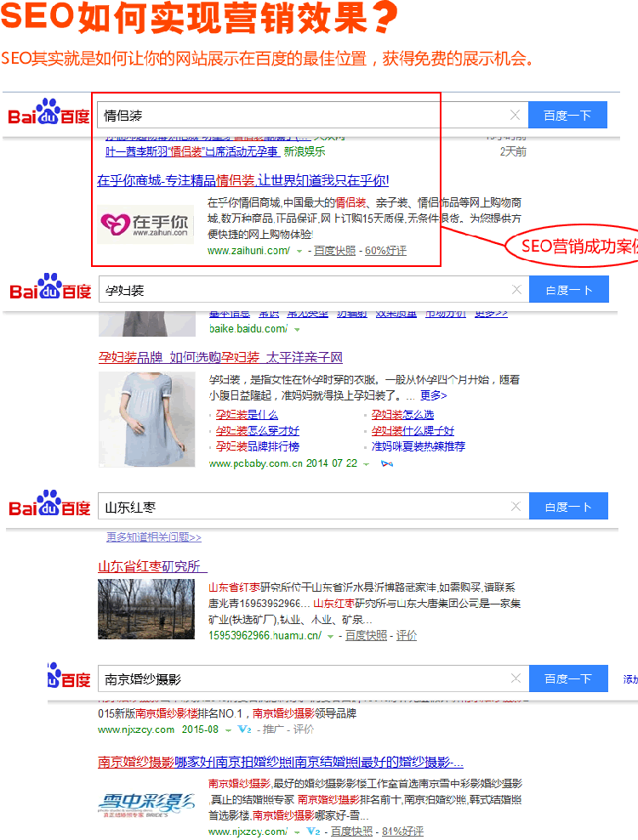Click the baike.baidu.com/ green URL
The height and width of the screenshot is (840, 638).
[x=248, y=329]
